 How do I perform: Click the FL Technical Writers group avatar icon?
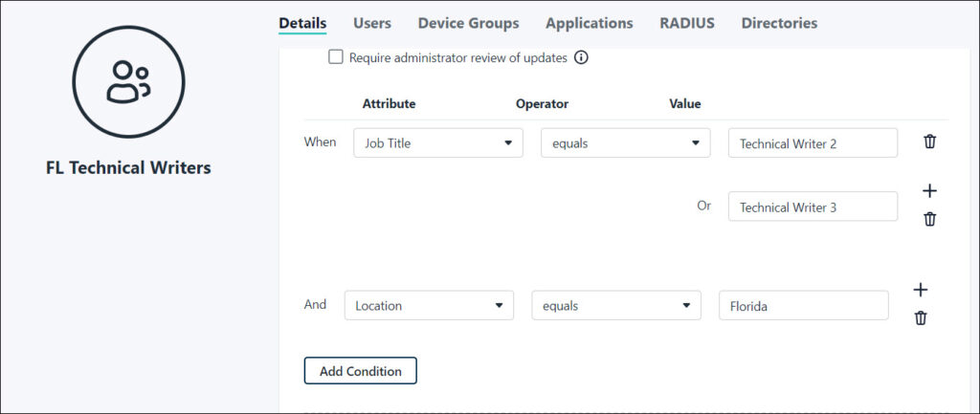128,81
